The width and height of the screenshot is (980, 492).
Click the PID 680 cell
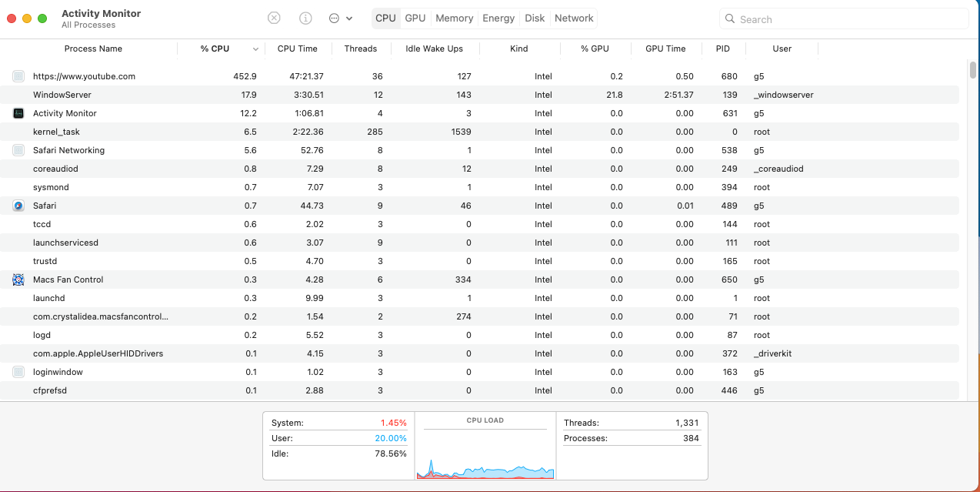(x=729, y=76)
